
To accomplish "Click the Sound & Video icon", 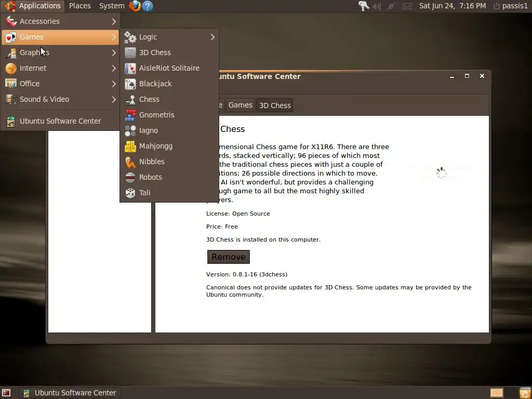I will pos(11,99).
